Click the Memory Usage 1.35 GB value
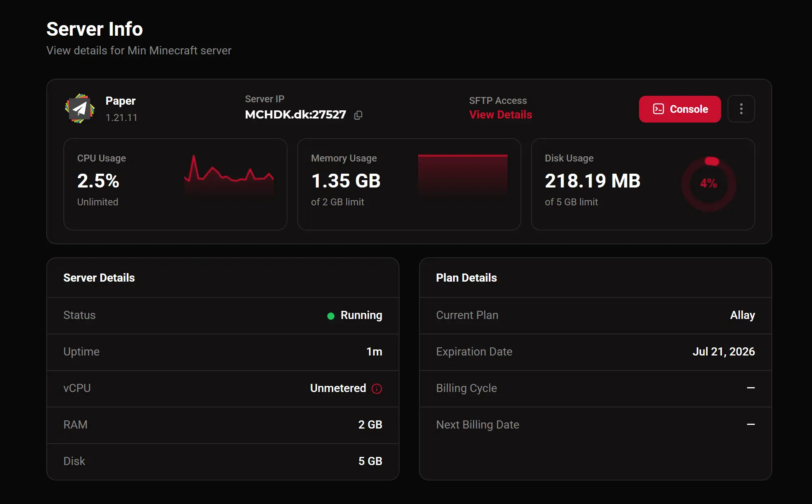Viewport: 812px width, 504px height. click(x=346, y=181)
